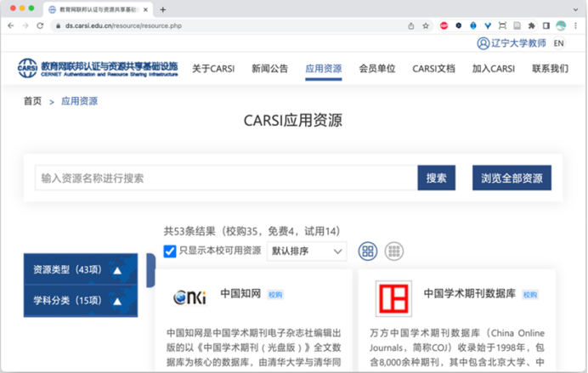Uncheck 只显示本校可用资源 checkbox
This screenshot has width=588, height=373.
point(169,251)
